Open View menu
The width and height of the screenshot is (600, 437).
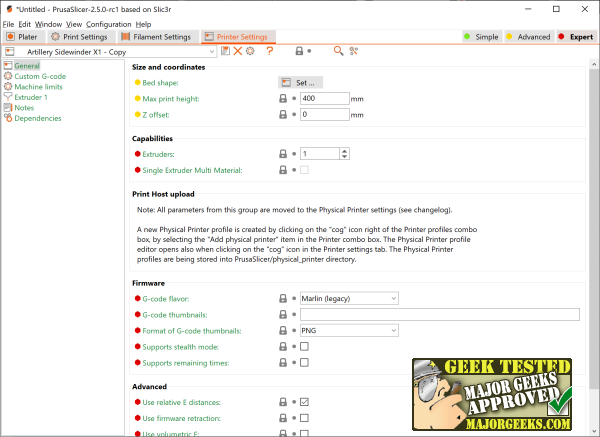(74, 24)
